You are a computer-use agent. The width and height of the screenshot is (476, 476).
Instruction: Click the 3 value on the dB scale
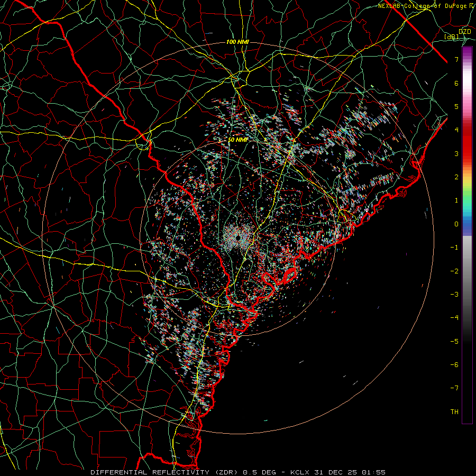(x=456, y=153)
